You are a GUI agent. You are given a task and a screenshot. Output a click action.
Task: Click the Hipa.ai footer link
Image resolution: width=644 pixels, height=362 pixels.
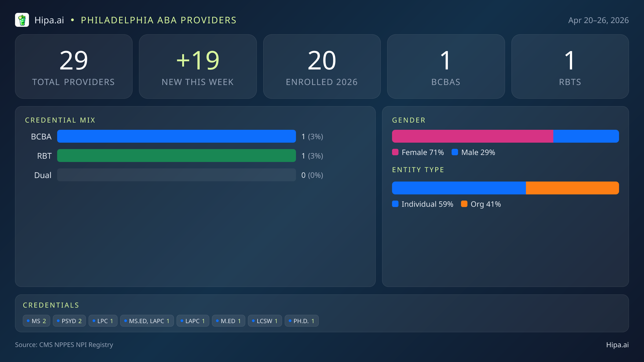[x=617, y=345]
